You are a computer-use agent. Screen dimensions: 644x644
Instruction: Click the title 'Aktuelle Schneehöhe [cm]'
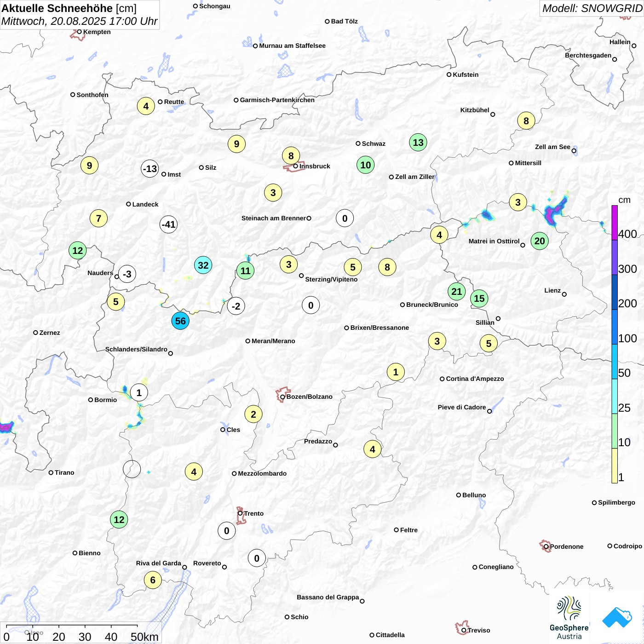tap(69, 8)
